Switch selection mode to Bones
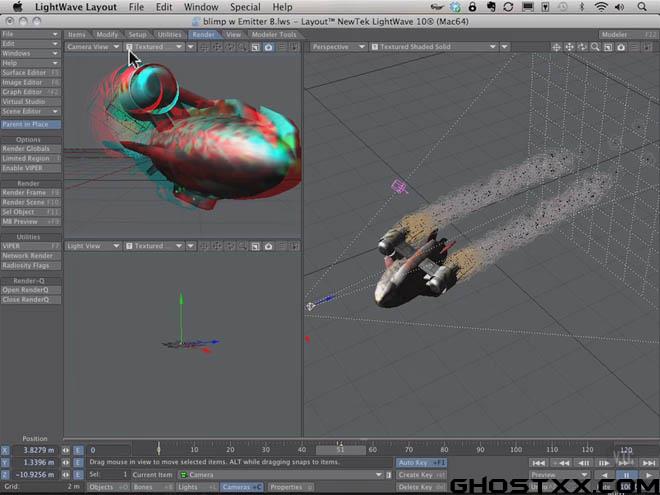This screenshot has height=495, width=660. pyautogui.click(x=152, y=487)
